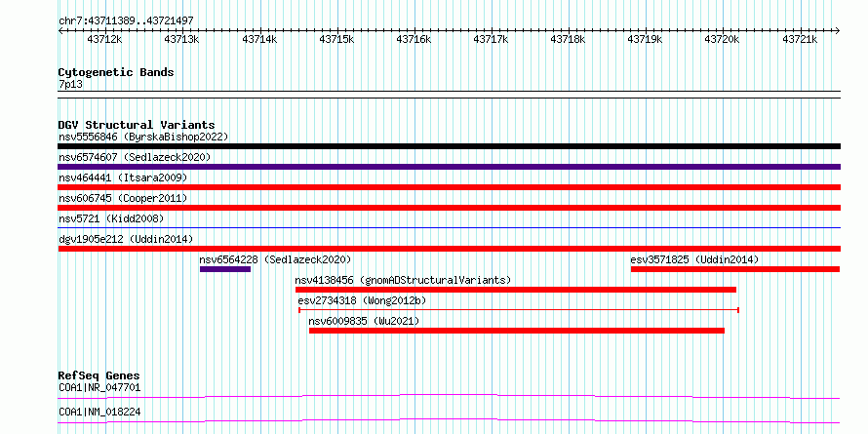Screen dimensions: 868x434
Task: Open nsv6564228 (Sedlazeck2020) label
Action: [275, 259]
